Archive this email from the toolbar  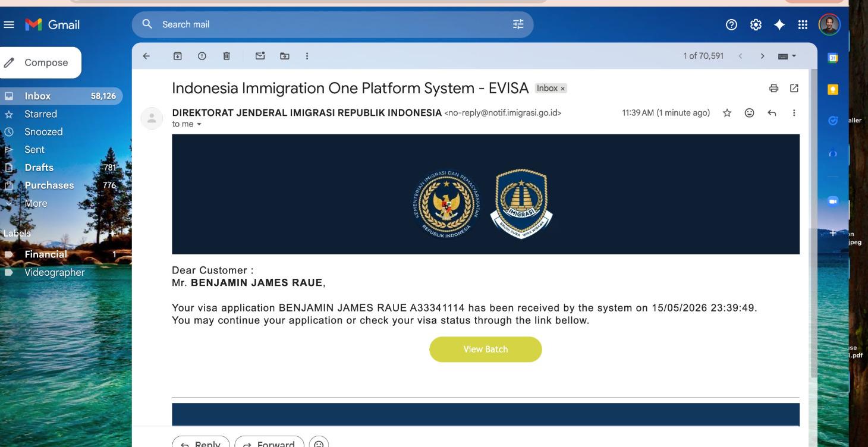[177, 56]
